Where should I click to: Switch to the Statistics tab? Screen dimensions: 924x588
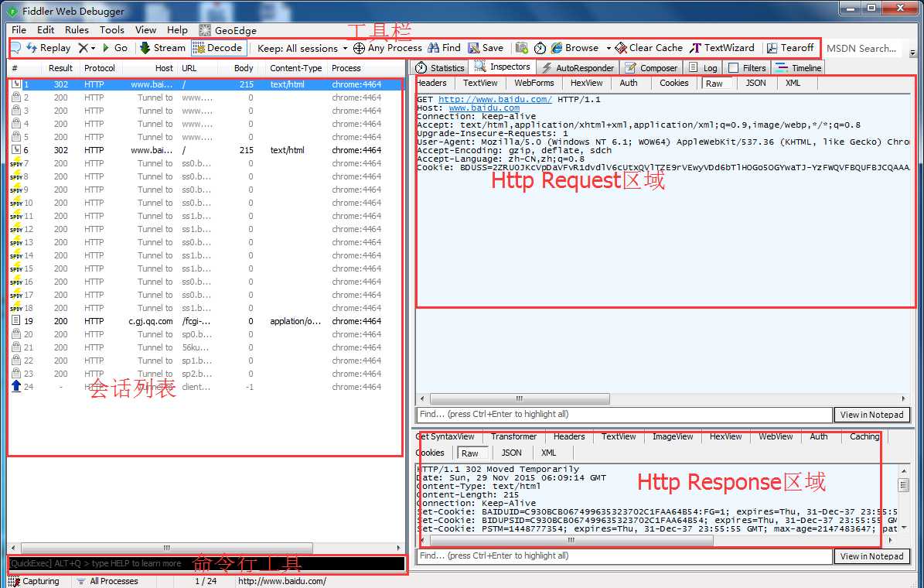(440, 68)
